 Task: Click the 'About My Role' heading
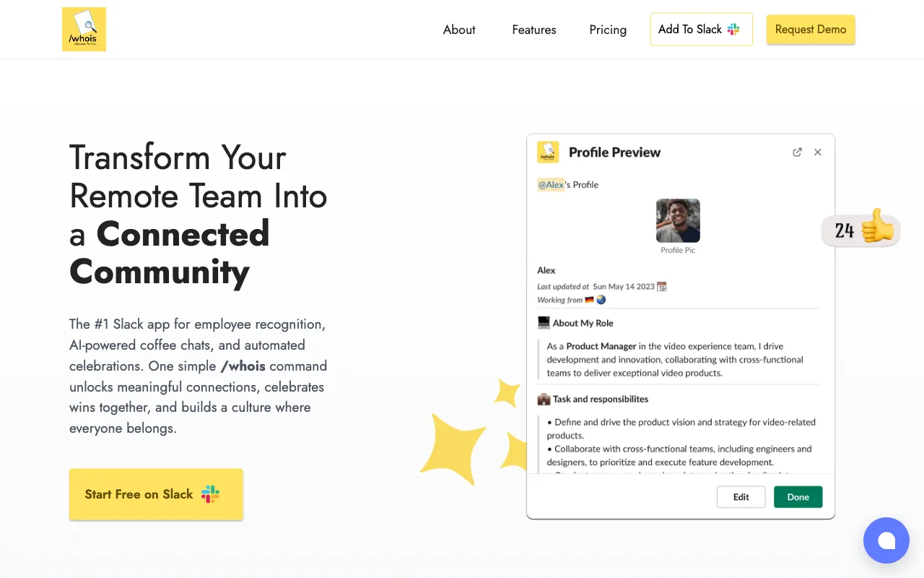point(583,323)
